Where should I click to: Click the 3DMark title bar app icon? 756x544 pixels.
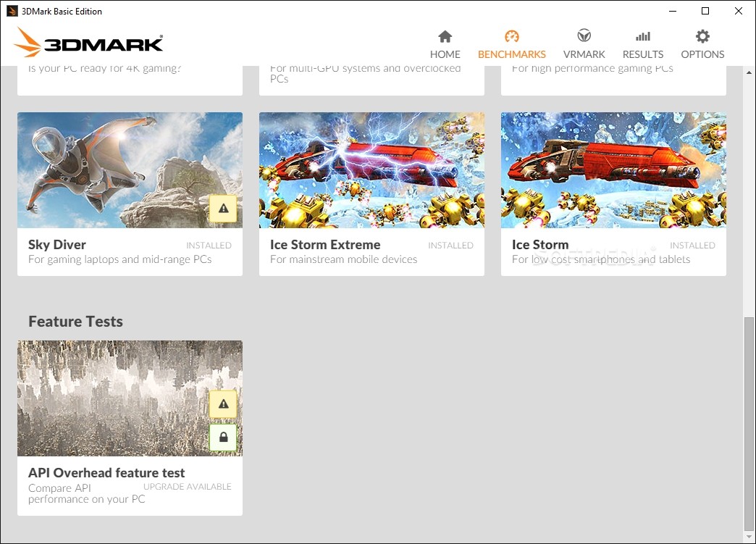12,11
